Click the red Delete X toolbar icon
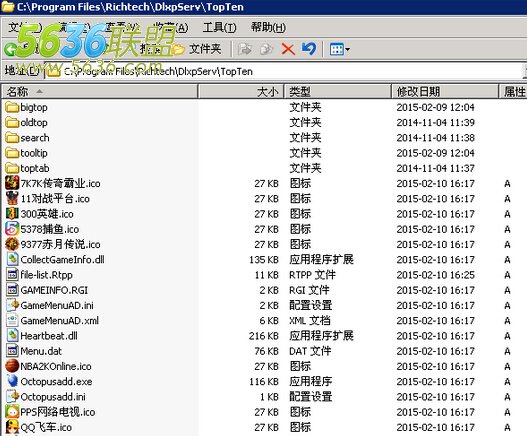 (288, 49)
